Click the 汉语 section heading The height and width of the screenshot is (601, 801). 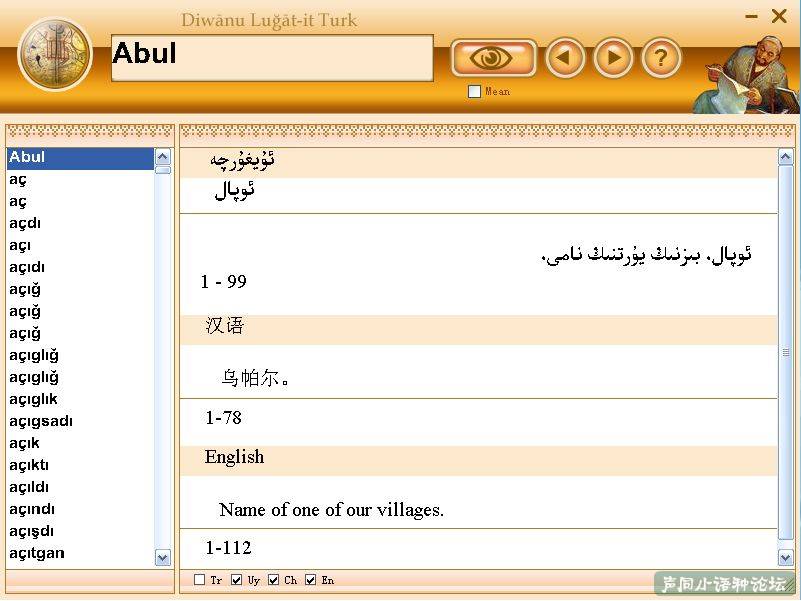225,326
